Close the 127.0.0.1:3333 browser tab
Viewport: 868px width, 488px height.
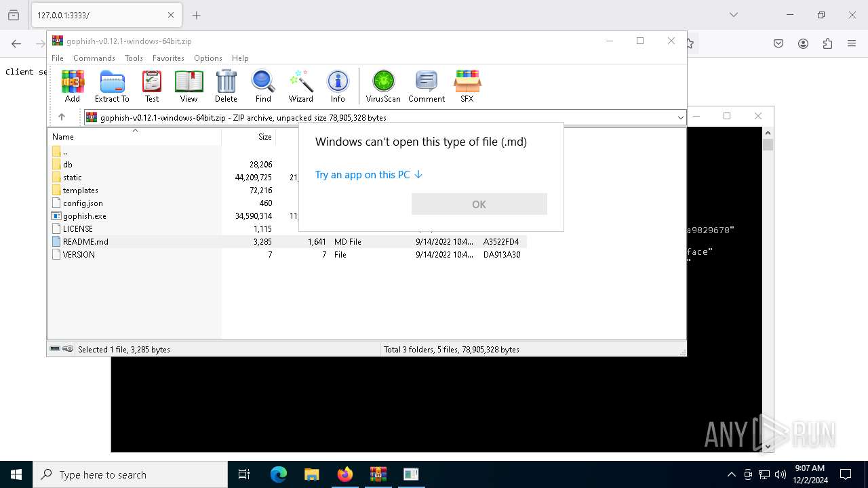click(x=171, y=15)
